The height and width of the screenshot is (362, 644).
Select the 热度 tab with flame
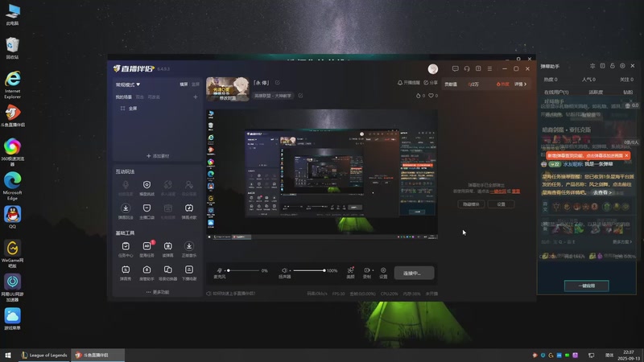pyautogui.click(x=502, y=84)
